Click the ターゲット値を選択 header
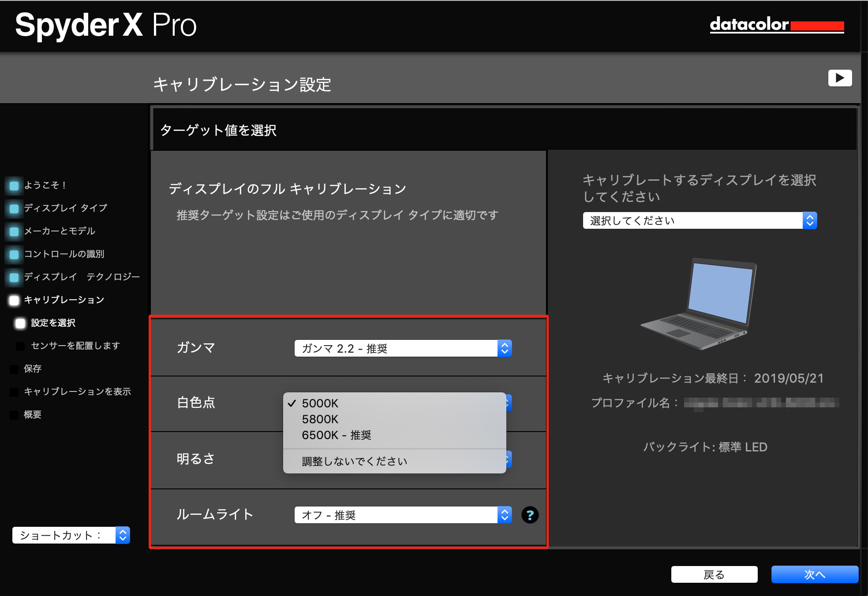 pos(218,130)
